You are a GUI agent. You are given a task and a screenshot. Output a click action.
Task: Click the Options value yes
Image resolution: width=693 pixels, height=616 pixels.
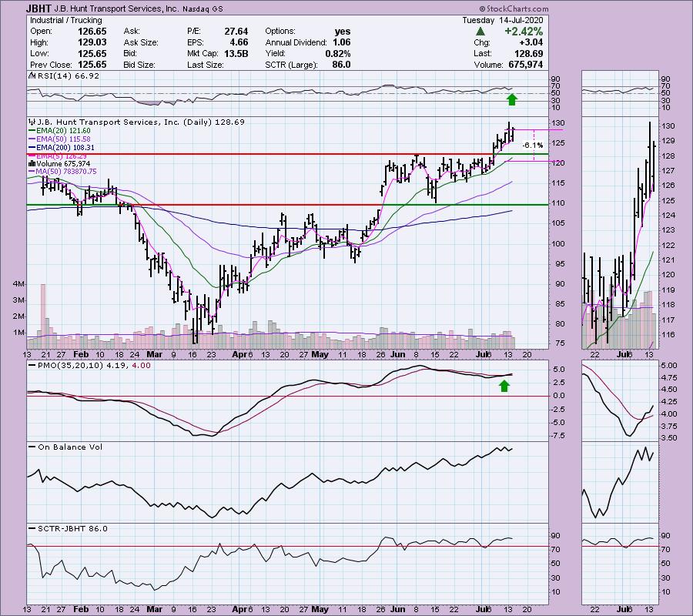[x=343, y=32]
